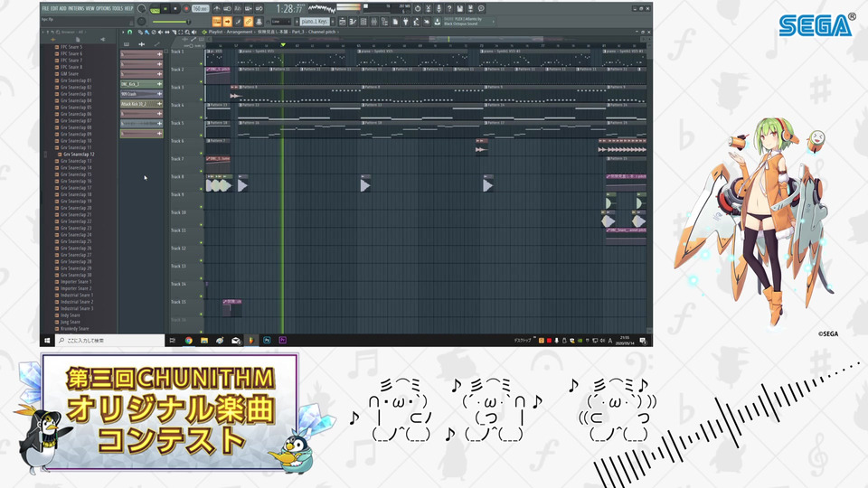Select Krunkedy Snare in the browser
Viewport: 868px width, 488px height.
pyautogui.click(x=74, y=329)
